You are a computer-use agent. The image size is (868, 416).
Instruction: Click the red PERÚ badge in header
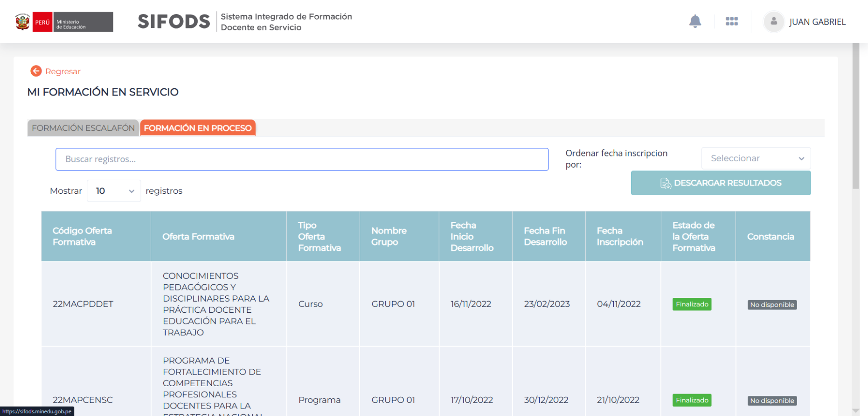pos(42,22)
